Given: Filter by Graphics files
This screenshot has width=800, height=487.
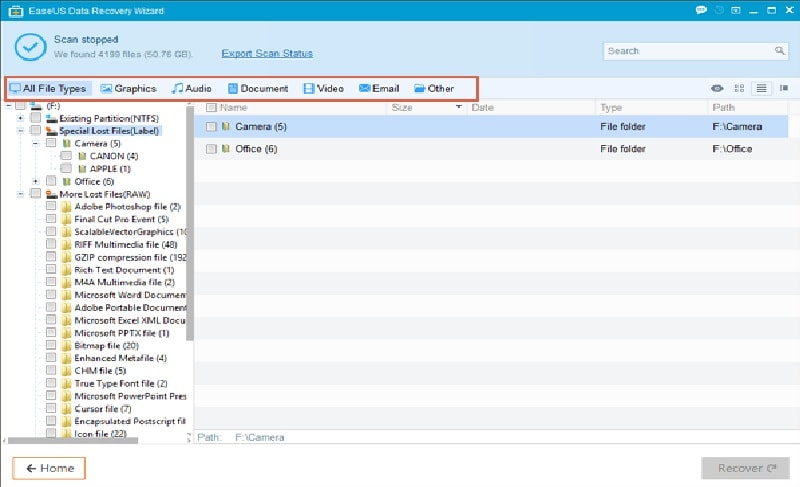Looking at the screenshot, I should [x=128, y=88].
